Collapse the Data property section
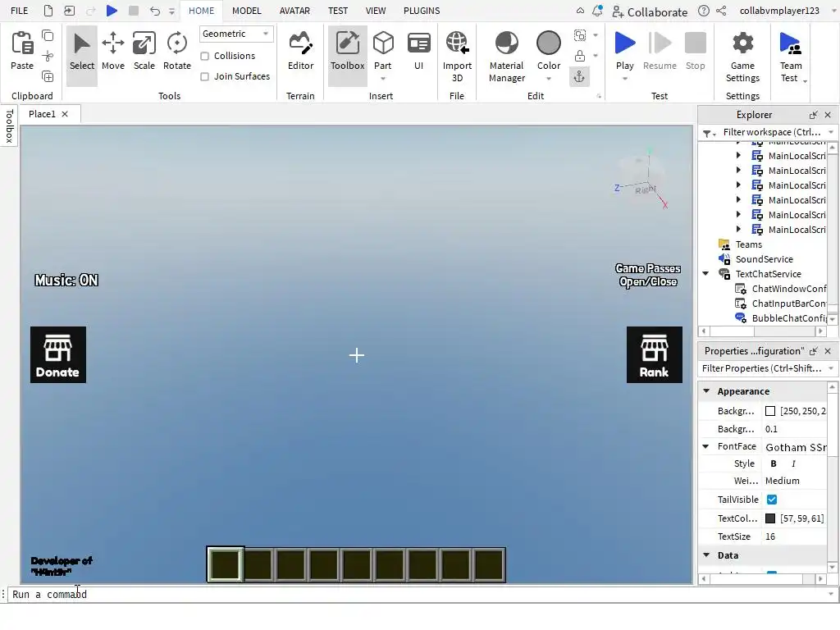Viewport: 840px width, 630px height. tap(706, 555)
